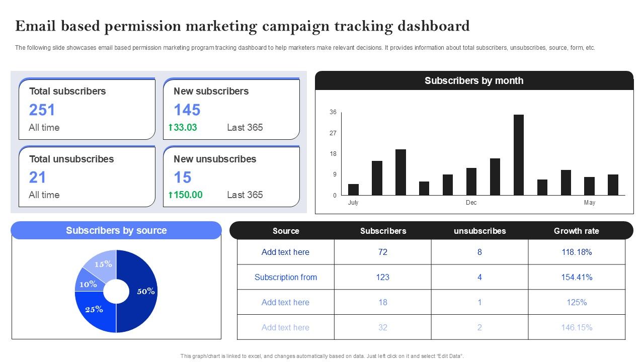644x362 pixels.
Task: Click the dashboard title text
Action: [243, 26]
